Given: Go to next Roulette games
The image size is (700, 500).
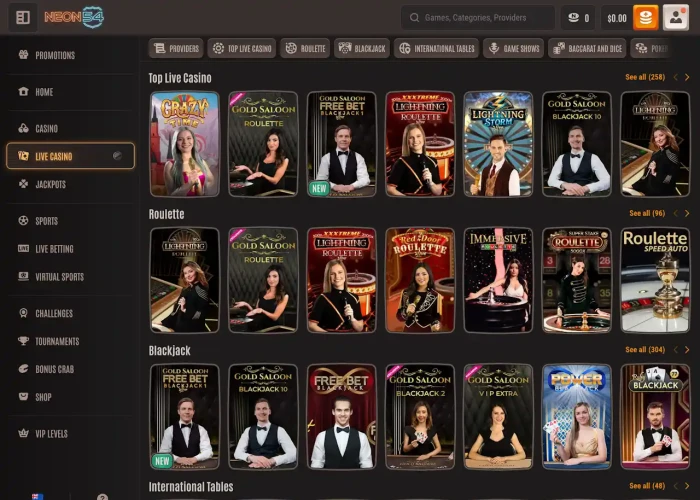Looking at the screenshot, I should tap(687, 213).
